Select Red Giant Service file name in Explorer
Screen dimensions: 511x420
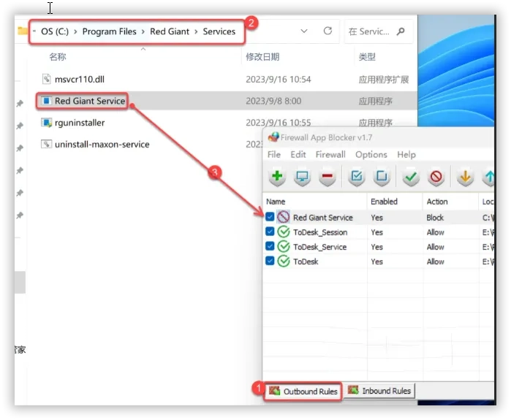[x=90, y=101]
